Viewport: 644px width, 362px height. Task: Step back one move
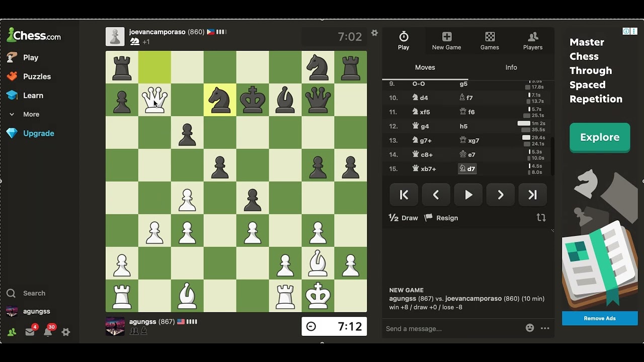click(436, 195)
